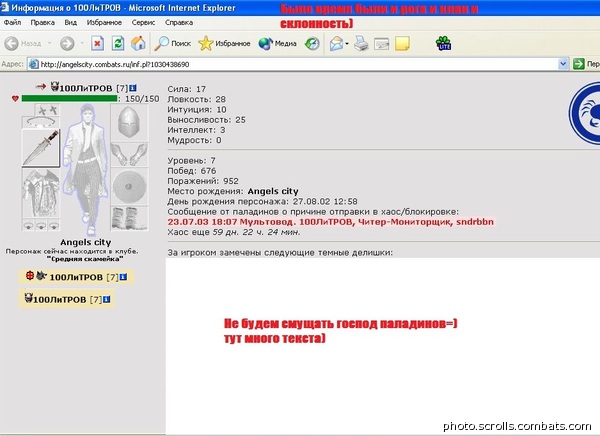Print page with printer icon
The image size is (600, 436).
[361, 43]
